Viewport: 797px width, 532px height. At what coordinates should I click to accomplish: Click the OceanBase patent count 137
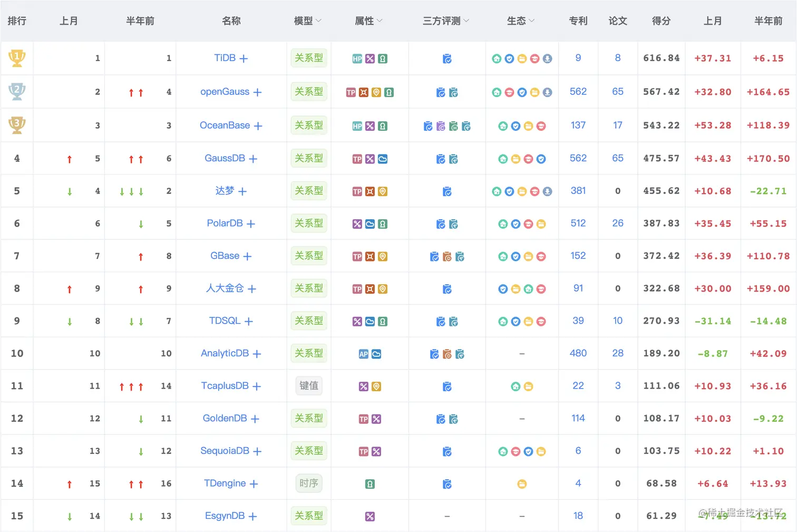click(x=578, y=125)
